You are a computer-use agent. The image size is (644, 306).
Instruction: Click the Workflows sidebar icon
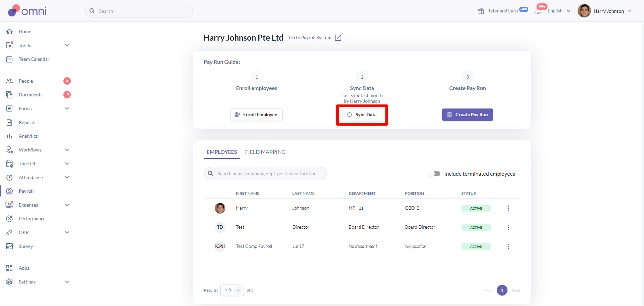click(9, 150)
